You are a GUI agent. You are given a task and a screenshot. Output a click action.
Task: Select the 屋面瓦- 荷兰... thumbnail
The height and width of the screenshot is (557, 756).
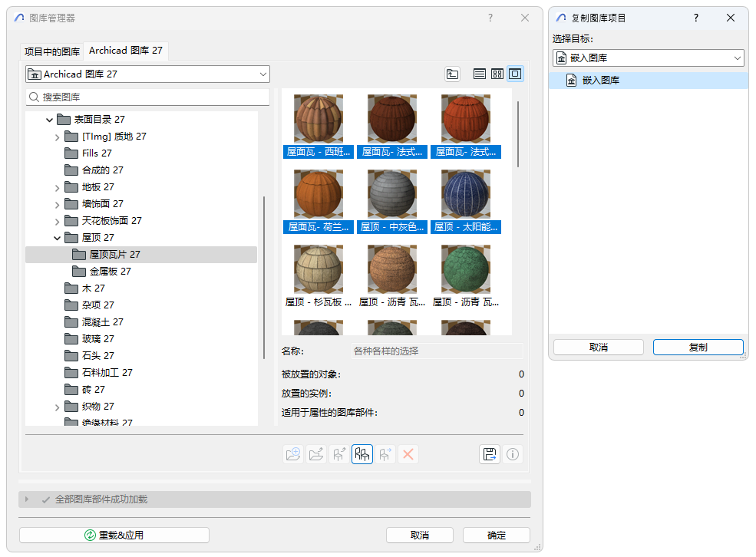[x=319, y=202]
